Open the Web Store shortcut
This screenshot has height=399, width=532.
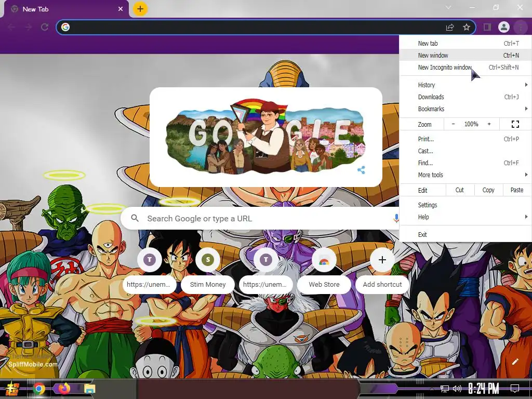(324, 271)
